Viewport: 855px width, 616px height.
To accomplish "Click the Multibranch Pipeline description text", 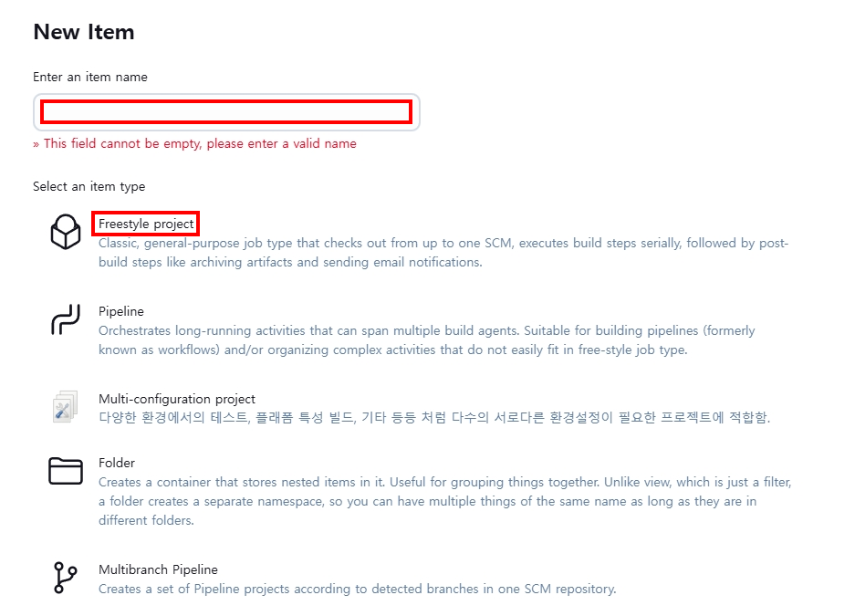I will [x=357, y=589].
